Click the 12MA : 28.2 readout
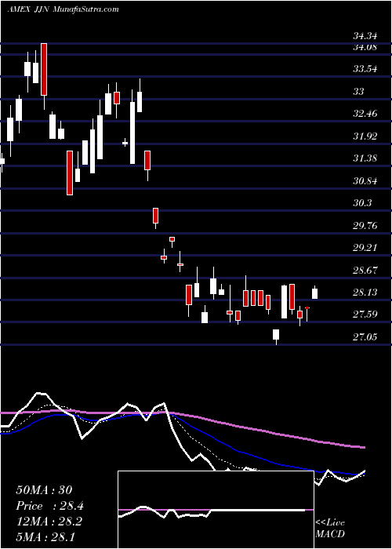The width and height of the screenshot is (392, 549). 49,522
